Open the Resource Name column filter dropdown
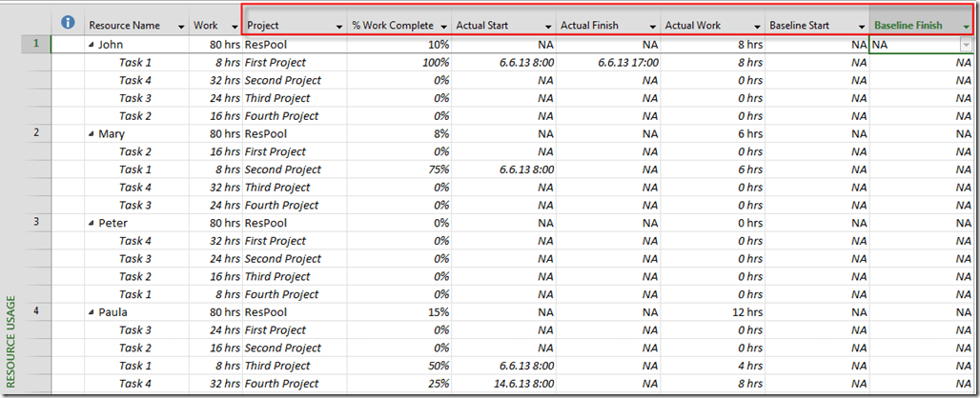The width and height of the screenshot is (980, 398). point(181,26)
